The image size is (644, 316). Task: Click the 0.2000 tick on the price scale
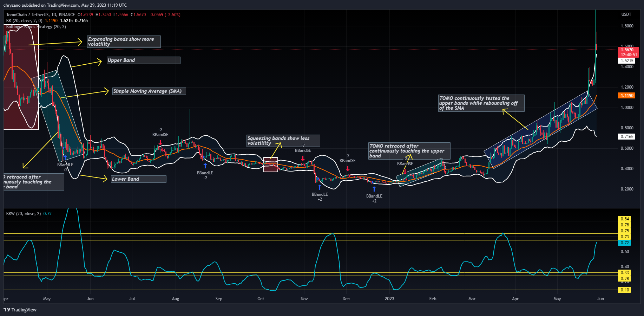click(x=627, y=189)
